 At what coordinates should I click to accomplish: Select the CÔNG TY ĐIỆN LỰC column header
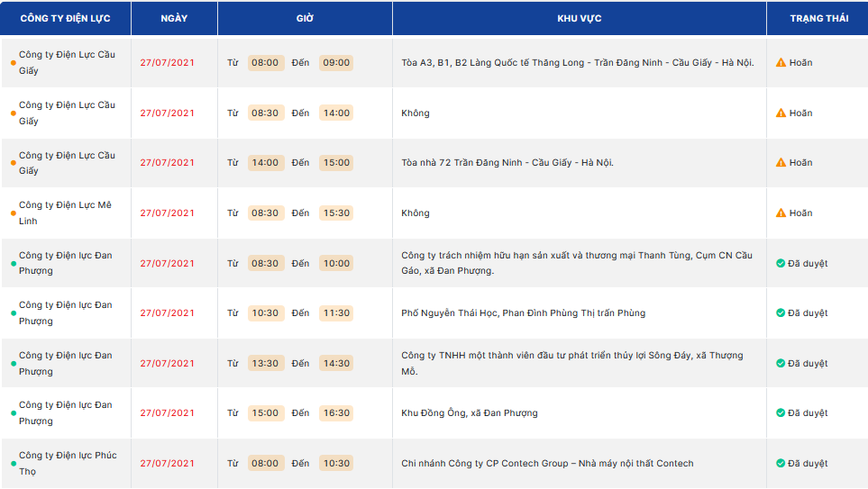click(x=65, y=18)
